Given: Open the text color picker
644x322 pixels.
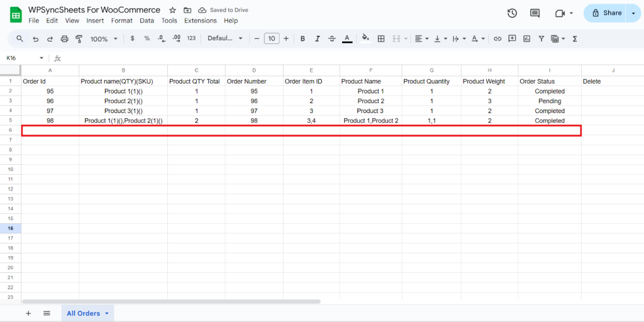Looking at the screenshot, I should [347, 38].
